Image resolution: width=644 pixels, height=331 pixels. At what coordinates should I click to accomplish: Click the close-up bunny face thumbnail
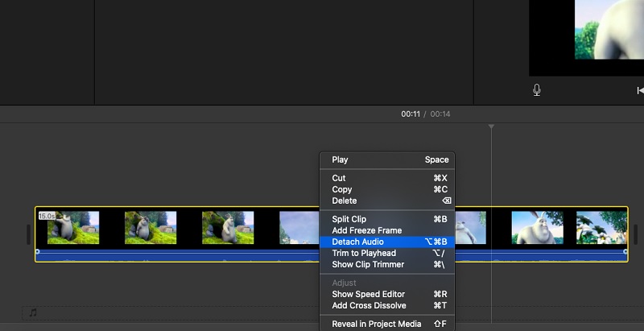537,227
